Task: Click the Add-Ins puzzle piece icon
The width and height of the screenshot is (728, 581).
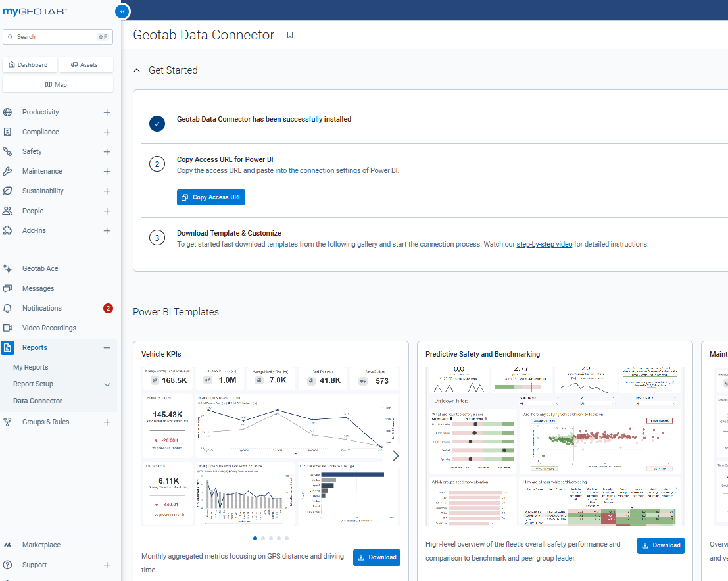Action: tap(7, 230)
